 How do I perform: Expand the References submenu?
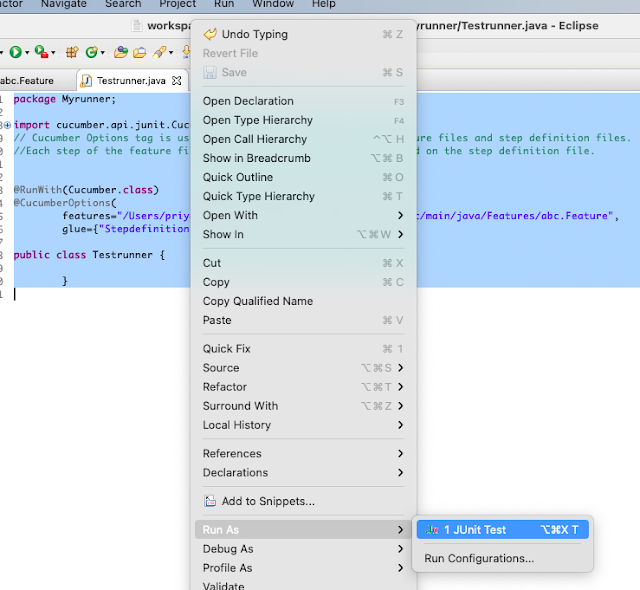click(303, 454)
